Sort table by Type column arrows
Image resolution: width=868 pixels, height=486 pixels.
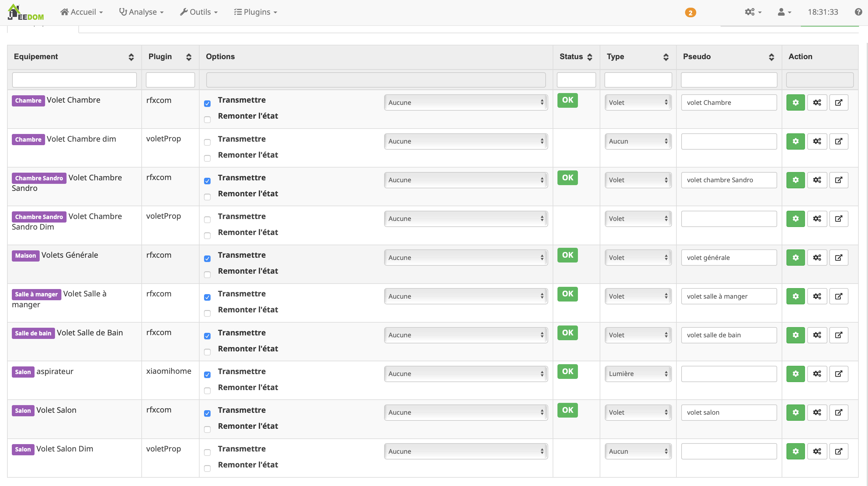click(666, 57)
